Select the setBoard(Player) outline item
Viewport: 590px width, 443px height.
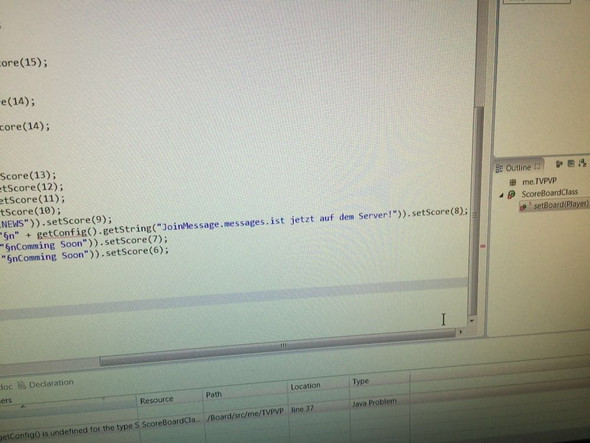tap(554, 205)
